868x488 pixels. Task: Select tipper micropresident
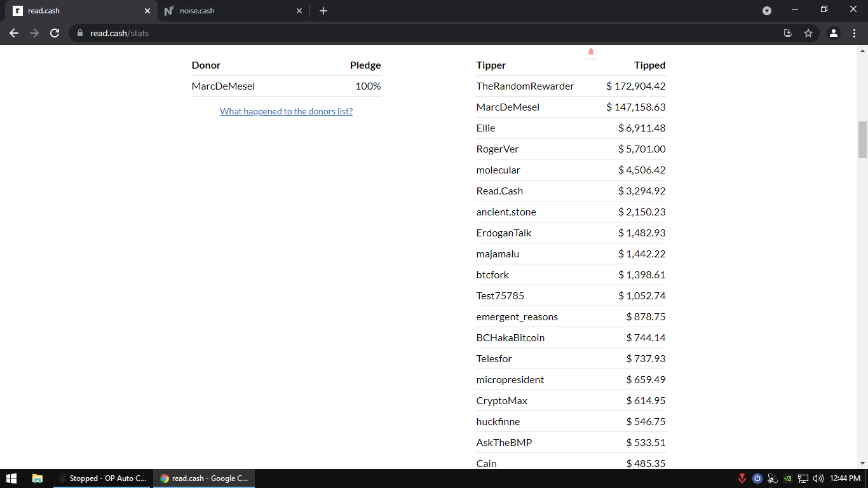click(x=510, y=380)
